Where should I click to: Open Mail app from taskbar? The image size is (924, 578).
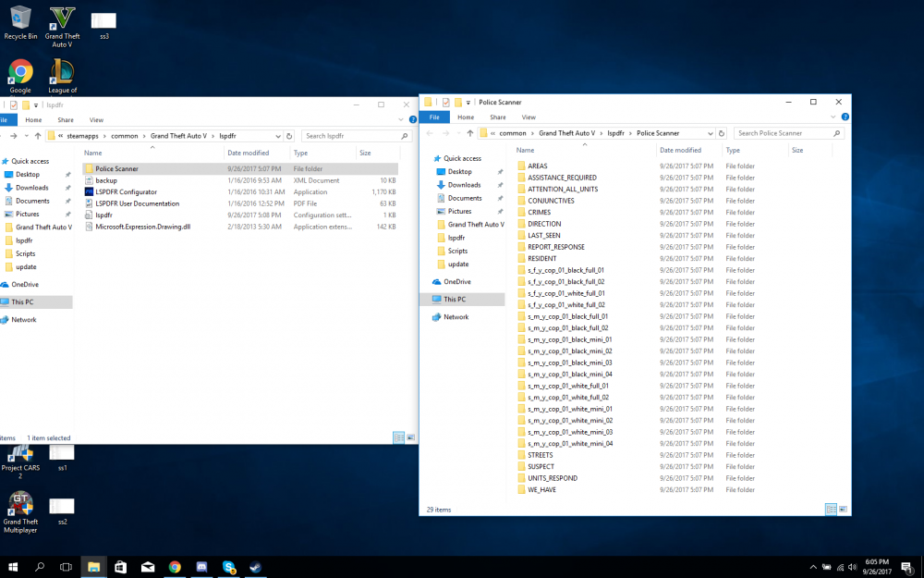(x=148, y=567)
